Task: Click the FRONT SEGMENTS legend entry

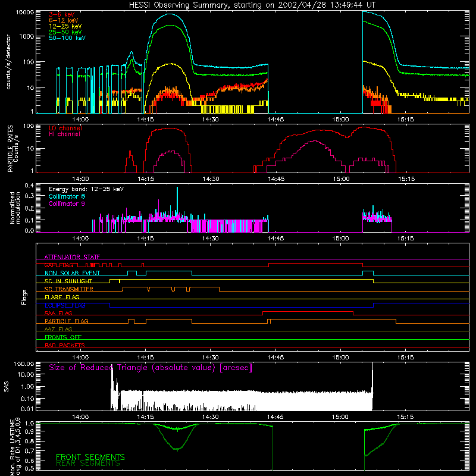Action: coord(90,457)
